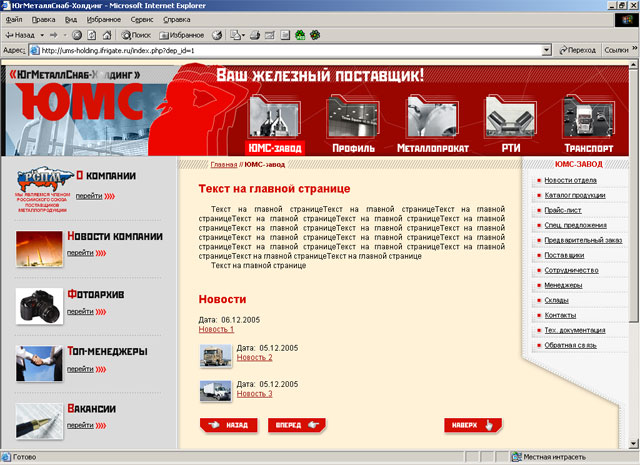Click the Print icon in toolbar

(x=255, y=35)
